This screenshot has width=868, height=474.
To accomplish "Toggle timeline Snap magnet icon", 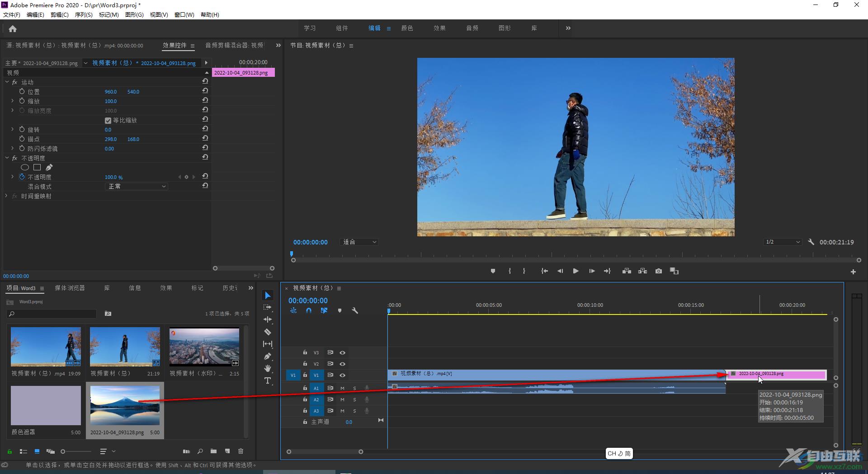I will click(x=309, y=311).
